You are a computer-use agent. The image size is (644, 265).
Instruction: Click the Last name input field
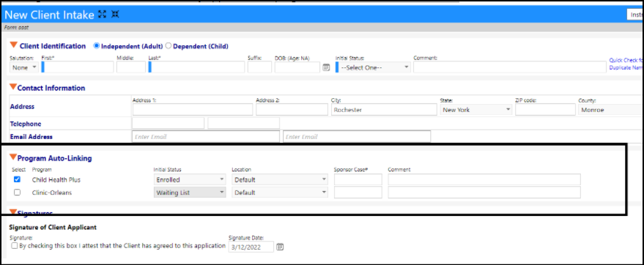(197, 67)
